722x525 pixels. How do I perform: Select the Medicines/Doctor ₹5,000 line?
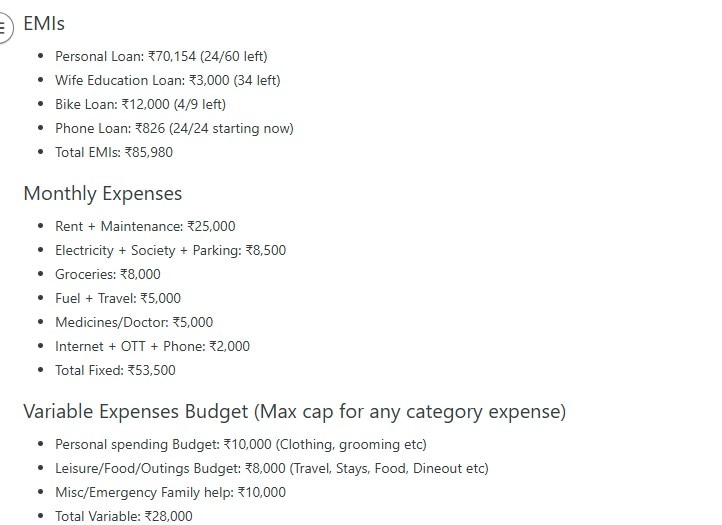point(134,322)
